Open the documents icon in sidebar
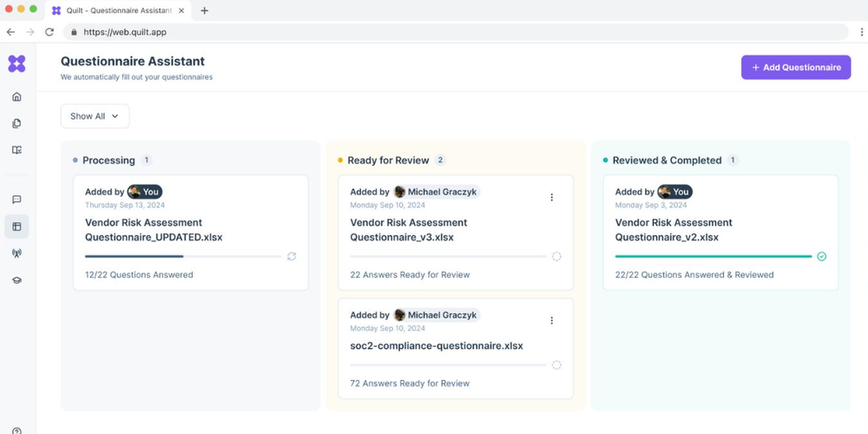 [x=16, y=123]
